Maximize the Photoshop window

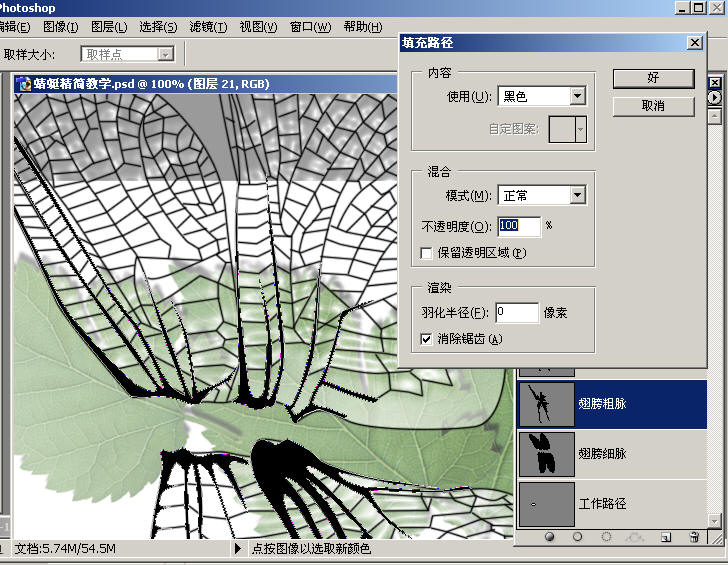698,7
